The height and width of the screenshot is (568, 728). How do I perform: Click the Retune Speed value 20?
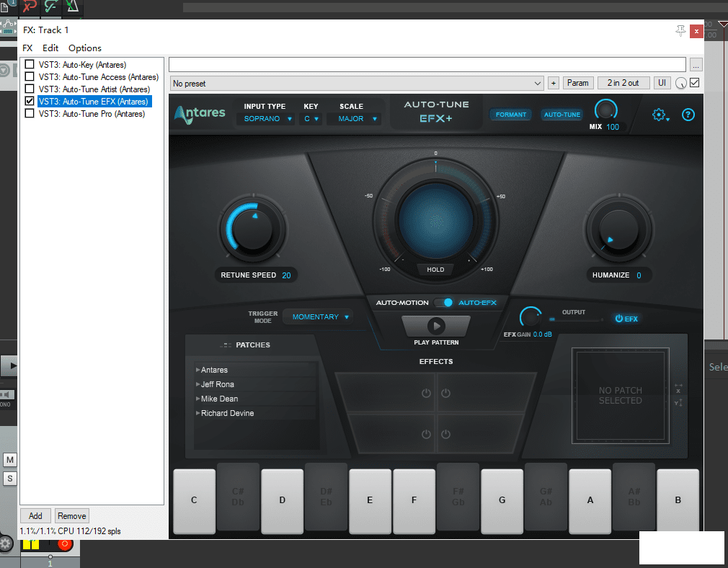tap(286, 275)
